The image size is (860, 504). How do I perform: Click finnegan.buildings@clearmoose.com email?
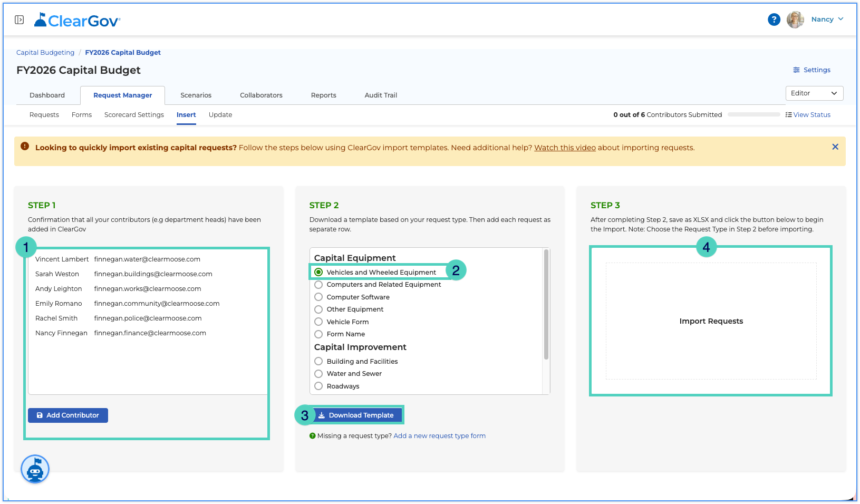(153, 274)
